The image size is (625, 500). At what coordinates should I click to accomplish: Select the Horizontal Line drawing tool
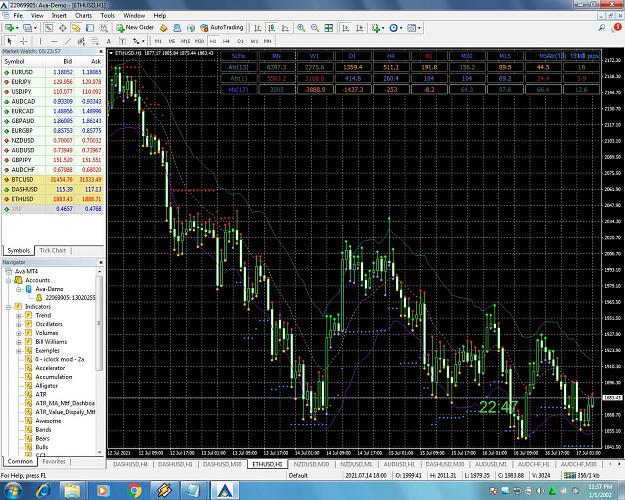tap(54, 41)
